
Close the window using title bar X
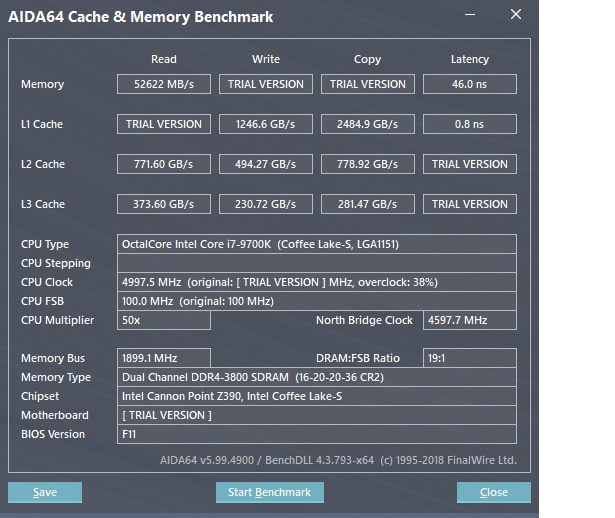pyautogui.click(x=515, y=15)
